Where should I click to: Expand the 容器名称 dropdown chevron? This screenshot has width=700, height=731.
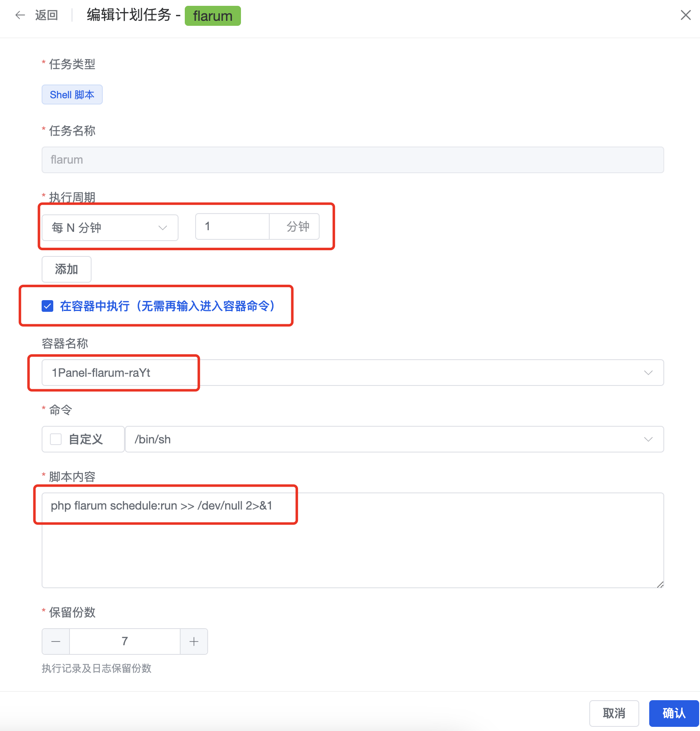pos(648,373)
